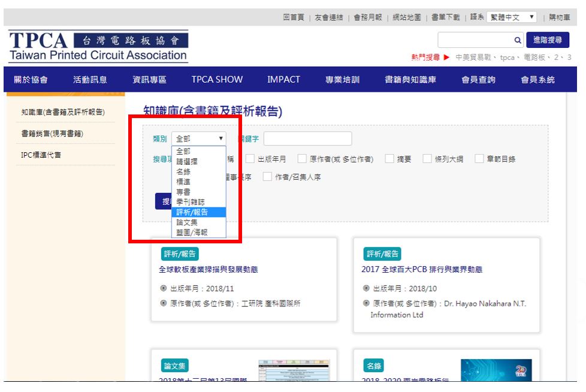This screenshot has width=586, height=392.
Task: Tick the 作者/召集人序 checkbox
Action: (x=267, y=176)
